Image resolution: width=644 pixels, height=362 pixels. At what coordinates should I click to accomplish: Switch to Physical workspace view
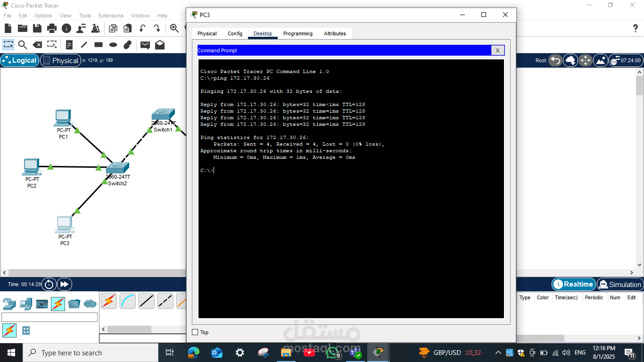click(60, 60)
